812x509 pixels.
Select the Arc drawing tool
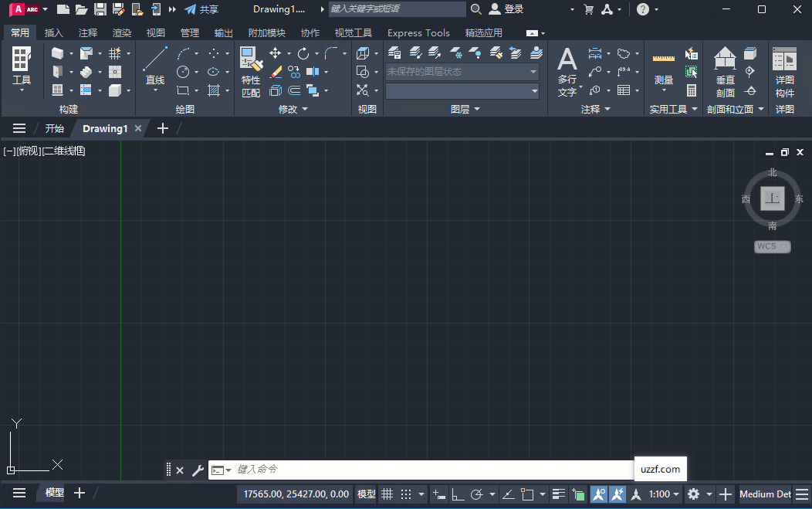(184, 53)
